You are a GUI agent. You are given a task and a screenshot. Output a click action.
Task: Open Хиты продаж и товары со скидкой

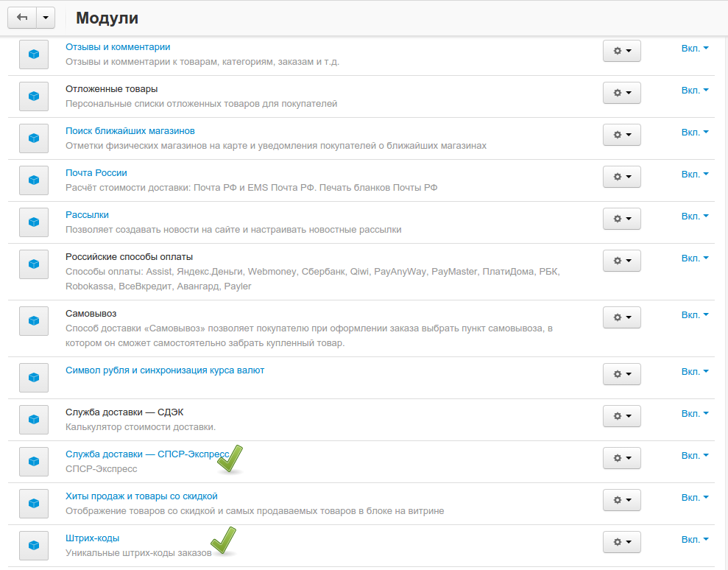pyautogui.click(x=141, y=496)
